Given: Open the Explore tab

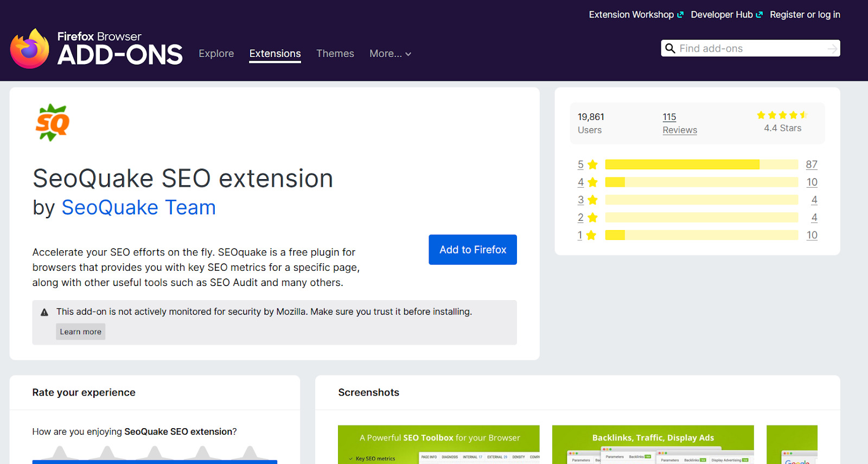Looking at the screenshot, I should [216, 54].
